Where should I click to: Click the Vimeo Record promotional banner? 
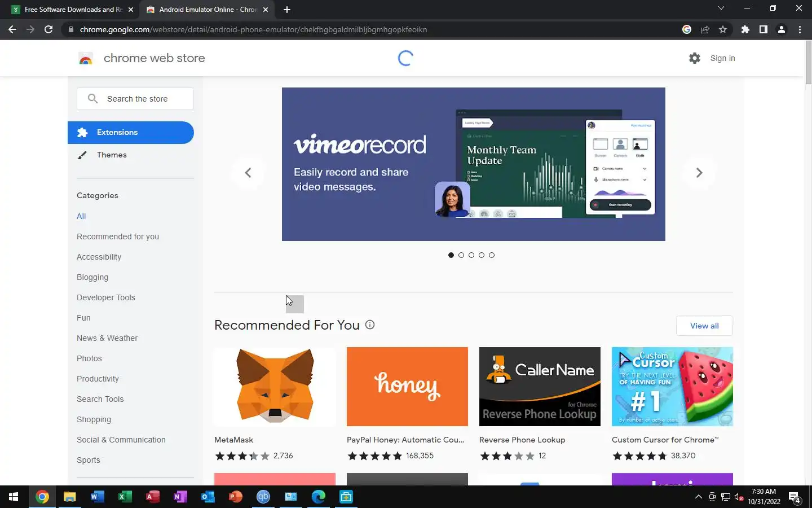click(x=474, y=164)
